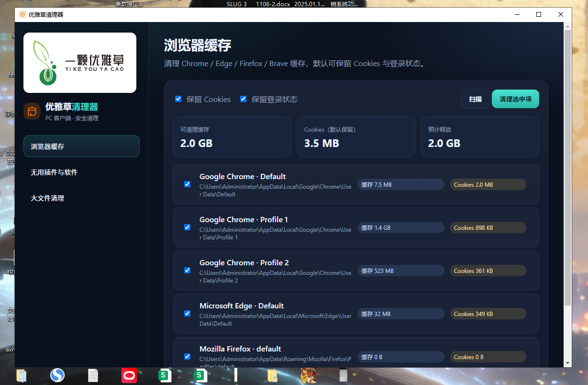Click the 清理选中项 button
Viewport: 588px width, 385px height.
coord(515,99)
